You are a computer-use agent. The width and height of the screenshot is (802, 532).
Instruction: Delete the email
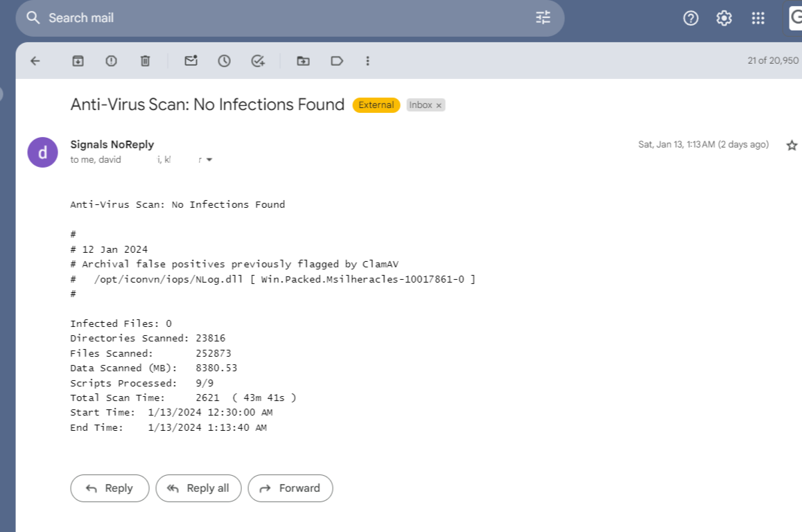(x=145, y=61)
